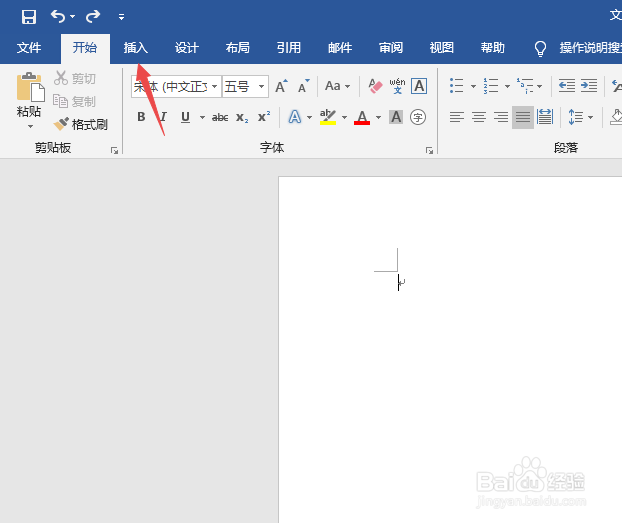Expand the 粘贴 options arrow
Image resolution: width=622 pixels, height=523 pixels.
(x=30, y=127)
